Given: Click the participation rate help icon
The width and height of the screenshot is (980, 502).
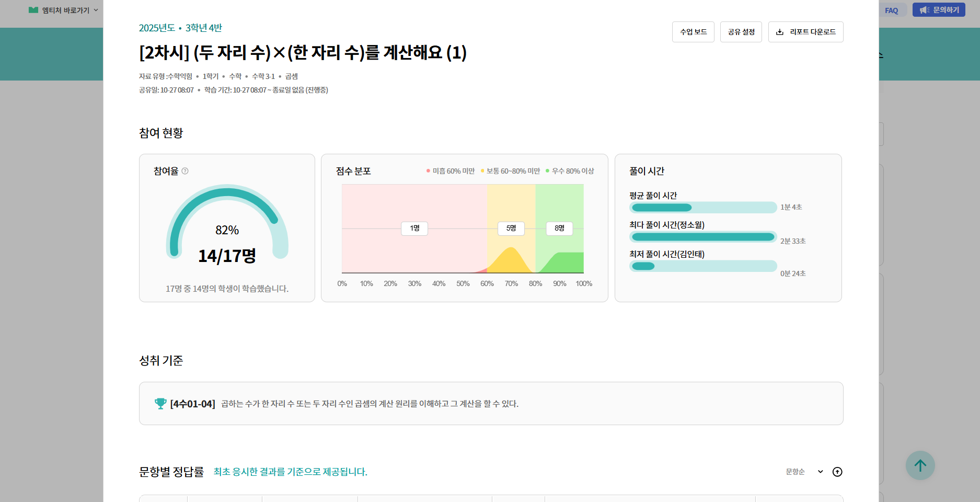Looking at the screenshot, I should pos(185,171).
